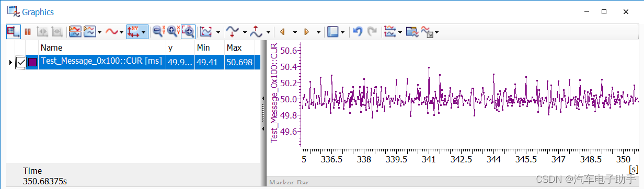Click the Max value 50.698 cell

[239, 62]
